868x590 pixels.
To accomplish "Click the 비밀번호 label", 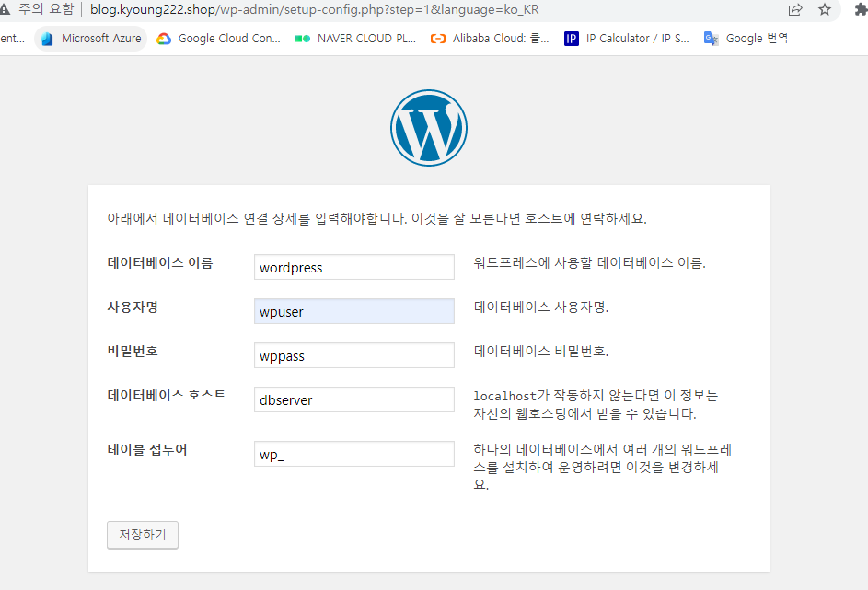I will [x=133, y=351].
